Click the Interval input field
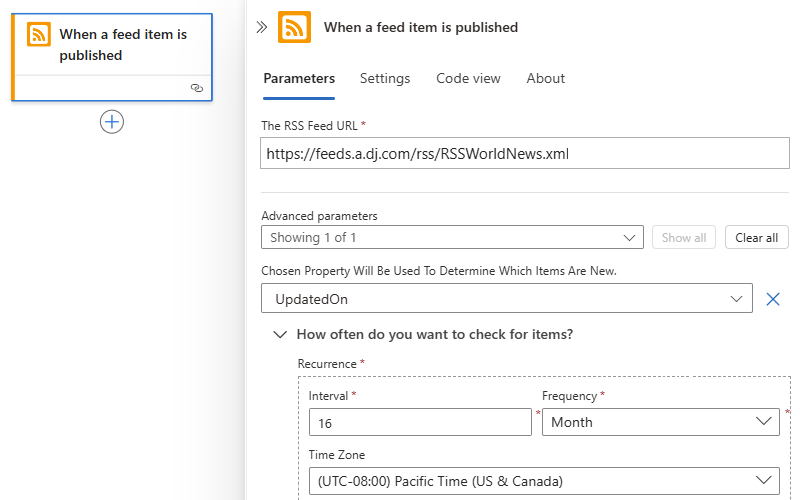The width and height of the screenshot is (800, 500). click(420, 422)
